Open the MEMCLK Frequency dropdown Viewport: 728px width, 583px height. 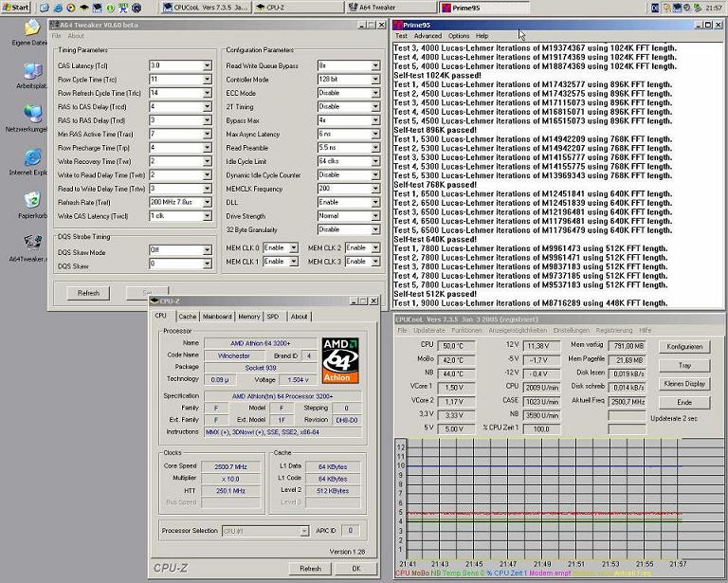pyautogui.click(x=375, y=189)
